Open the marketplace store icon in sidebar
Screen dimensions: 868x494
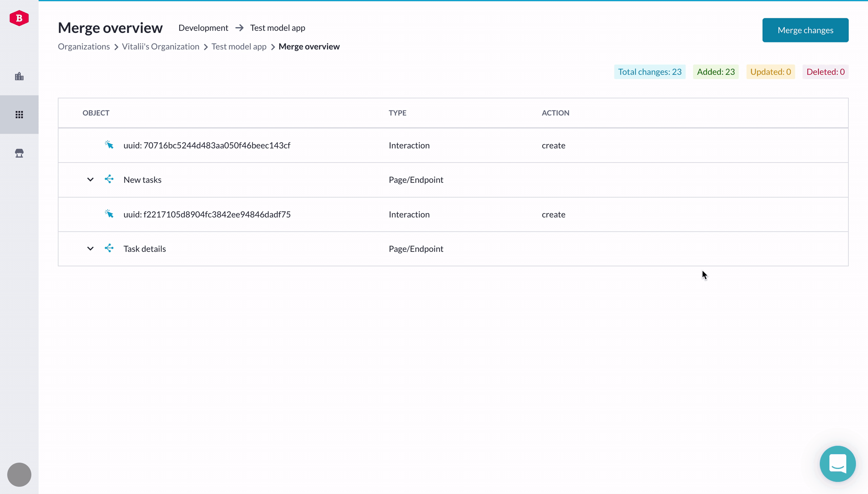pyautogui.click(x=19, y=153)
